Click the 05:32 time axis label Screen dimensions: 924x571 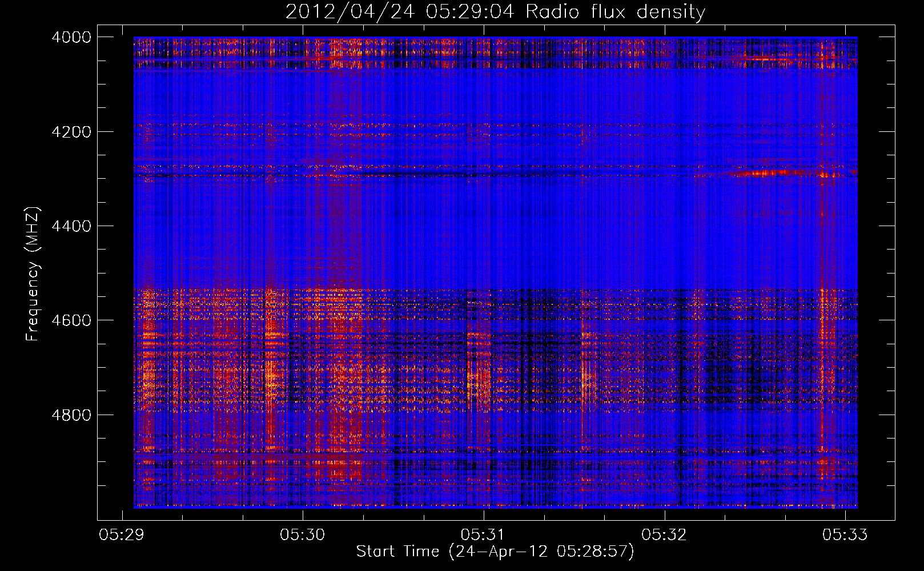[664, 534]
